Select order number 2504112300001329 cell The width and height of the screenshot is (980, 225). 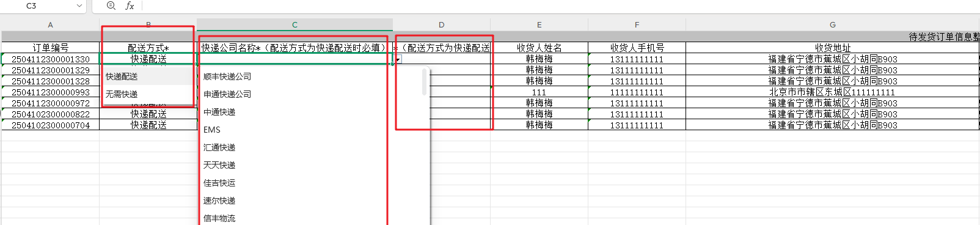coord(50,70)
